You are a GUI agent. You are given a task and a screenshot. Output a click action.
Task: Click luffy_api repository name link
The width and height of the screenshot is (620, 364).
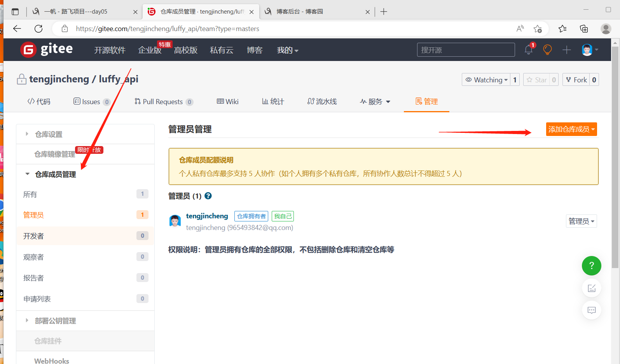coord(119,79)
